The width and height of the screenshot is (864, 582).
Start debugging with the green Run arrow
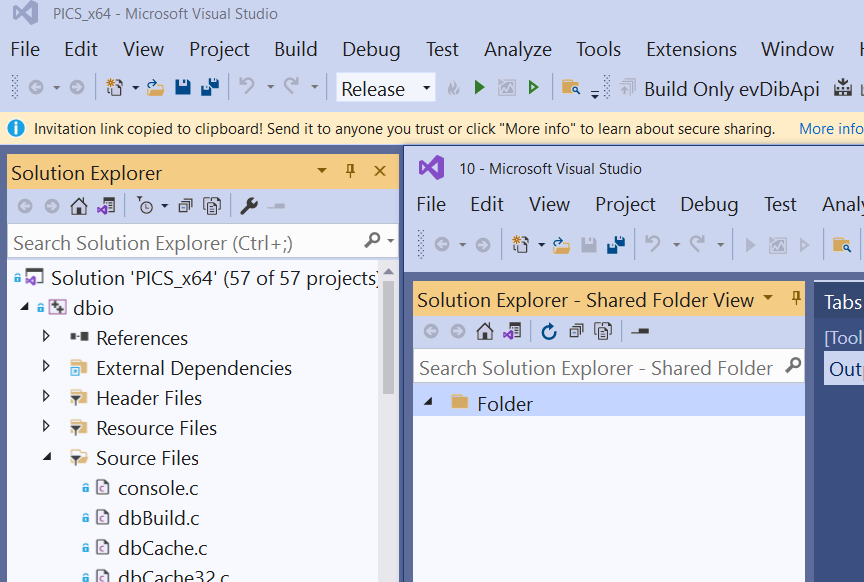tap(478, 88)
